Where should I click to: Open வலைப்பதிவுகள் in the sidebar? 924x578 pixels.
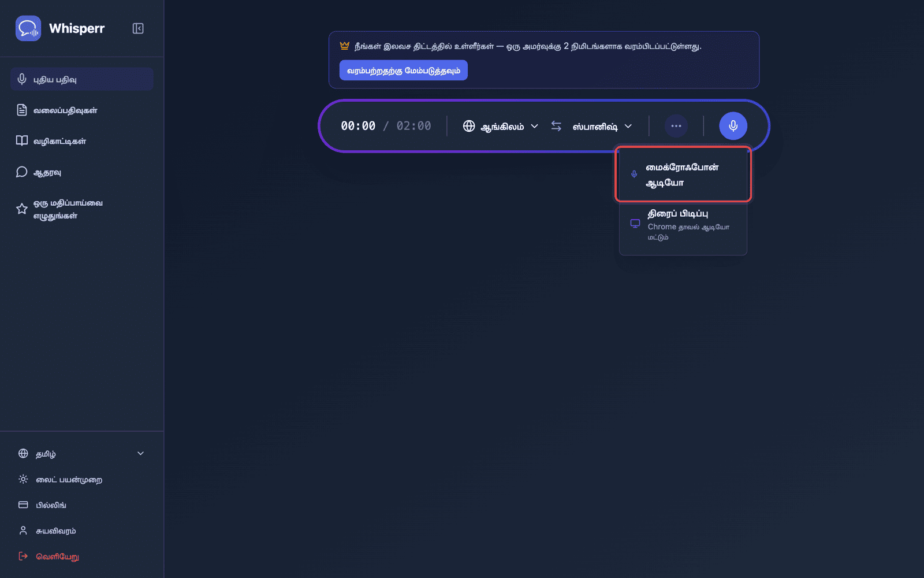[81, 110]
